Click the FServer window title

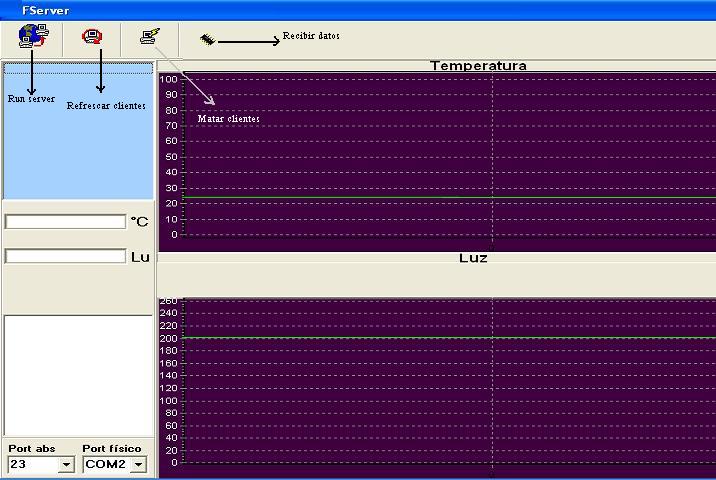tap(45, 11)
